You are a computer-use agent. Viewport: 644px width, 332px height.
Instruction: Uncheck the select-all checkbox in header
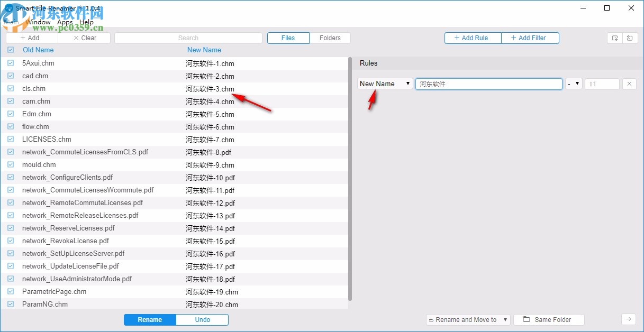(x=11, y=49)
